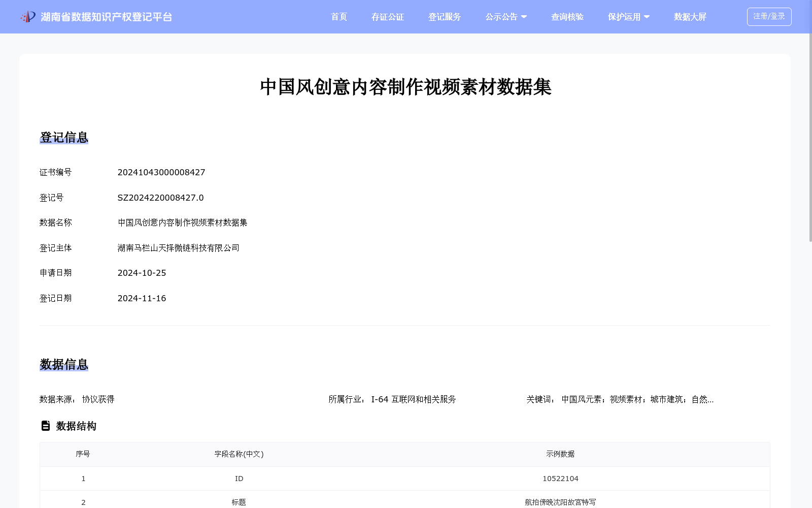Click the platform logo icon
The height and width of the screenshot is (508, 812).
(x=28, y=17)
